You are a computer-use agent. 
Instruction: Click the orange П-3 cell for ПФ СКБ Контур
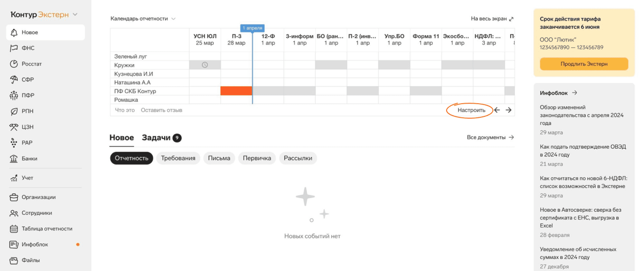point(236,91)
